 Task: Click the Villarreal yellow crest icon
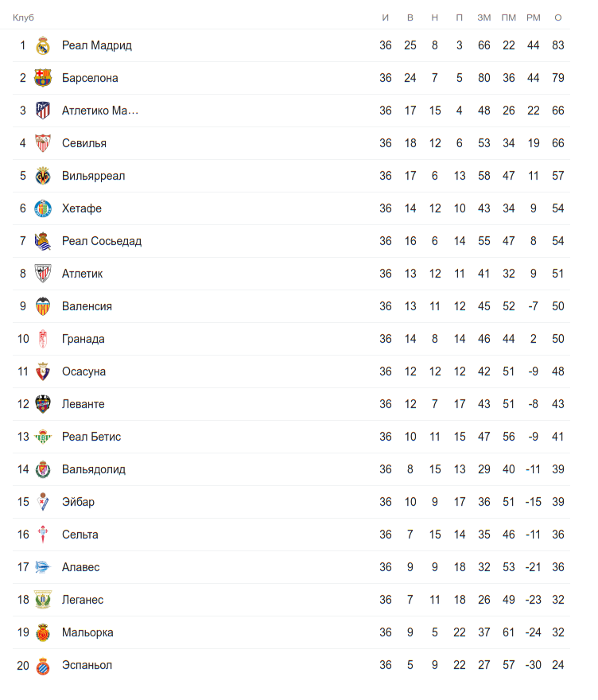coord(43,177)
